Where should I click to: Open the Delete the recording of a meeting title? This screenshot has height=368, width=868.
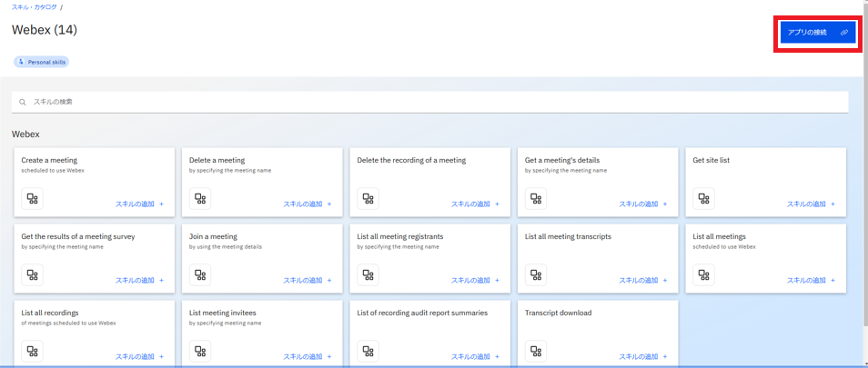pyautogui.click(x=411, y=160)
